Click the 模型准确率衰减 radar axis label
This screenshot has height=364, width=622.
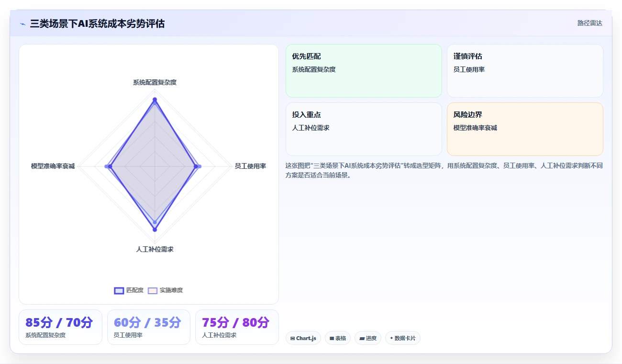pos(53,166)
